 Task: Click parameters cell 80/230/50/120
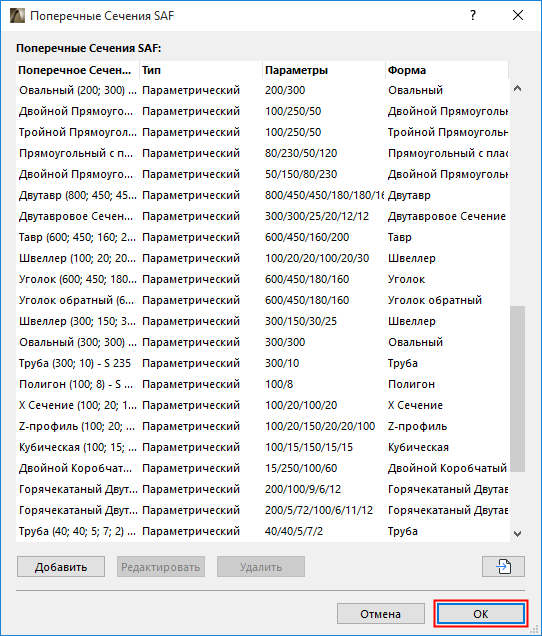coord(301,153)
